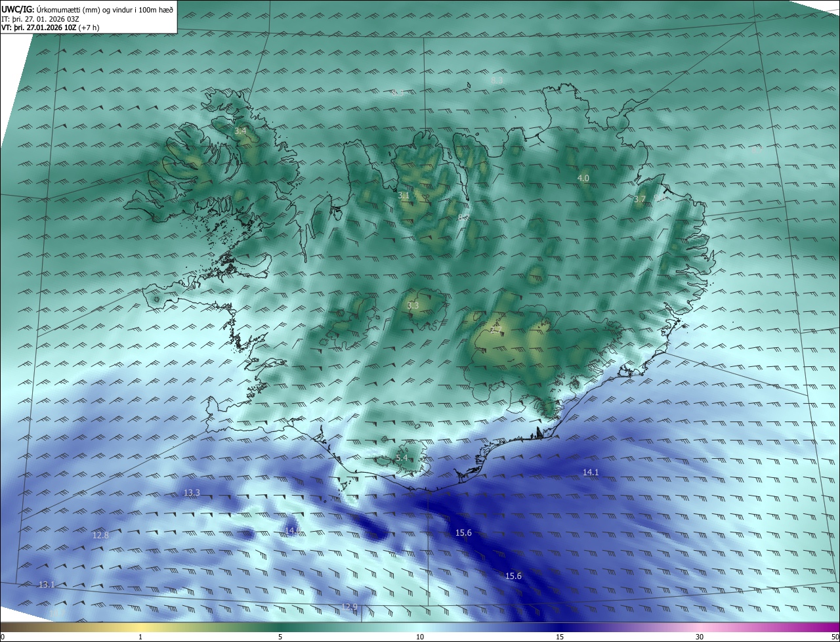The image size is (840, 642).
Task: Click the 13.3 value label over the sea
Action: pos(192,492)
